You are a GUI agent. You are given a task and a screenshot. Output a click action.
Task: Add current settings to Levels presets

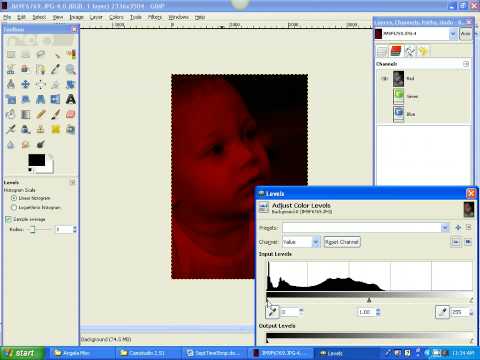458,227
